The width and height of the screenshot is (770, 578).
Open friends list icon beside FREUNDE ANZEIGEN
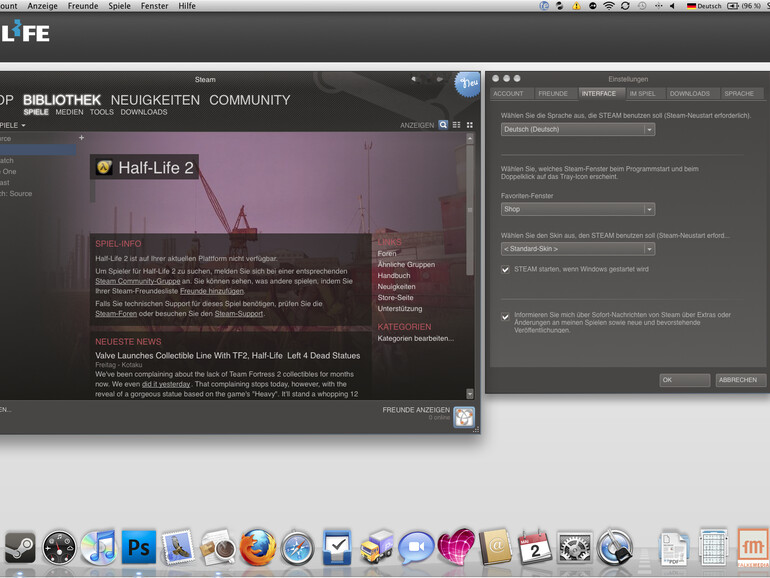click(464, 417)
